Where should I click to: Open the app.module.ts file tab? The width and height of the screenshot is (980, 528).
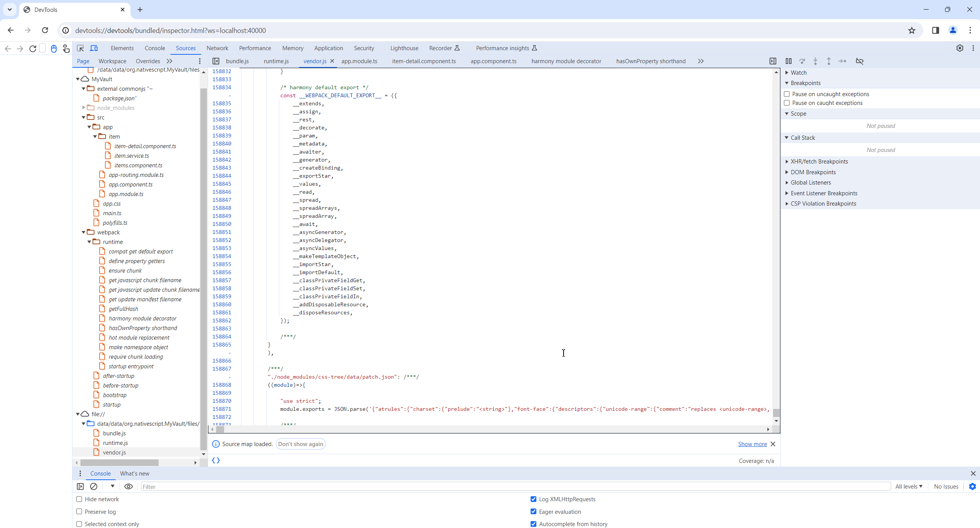[x=359, y=61]
